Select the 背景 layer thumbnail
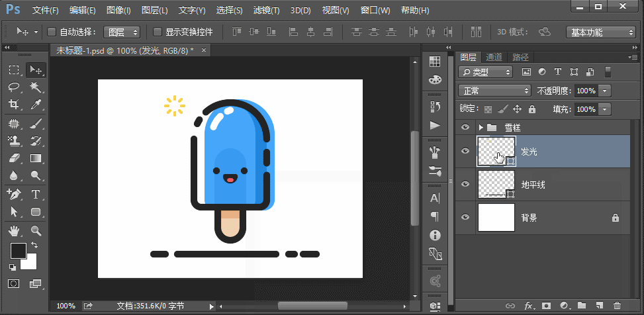Screen dimensions: 644x315 pyautogui.click(x=496, y=218)
